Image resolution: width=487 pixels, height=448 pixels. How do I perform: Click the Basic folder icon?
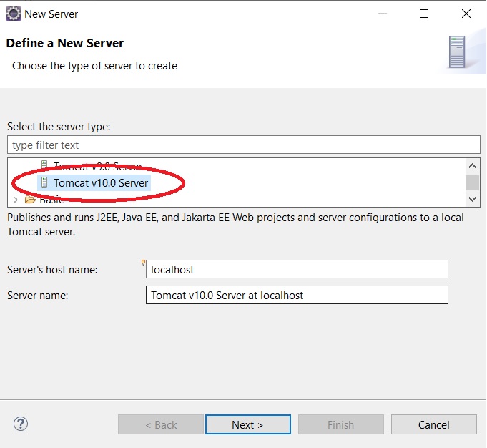pos(30,199)
